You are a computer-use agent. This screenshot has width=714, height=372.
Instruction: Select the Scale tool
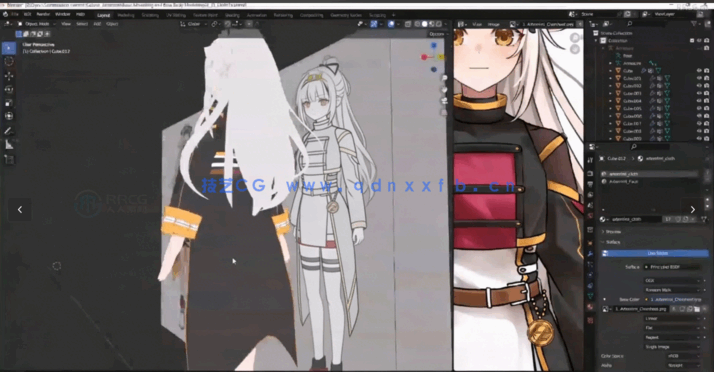pyautogui.click(x=9, y=103)
